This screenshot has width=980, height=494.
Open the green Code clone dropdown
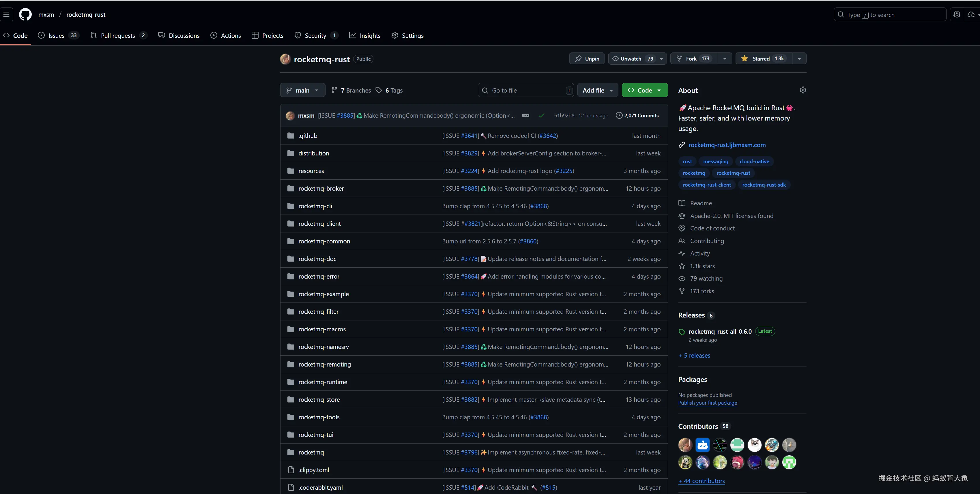coord(644,90)
